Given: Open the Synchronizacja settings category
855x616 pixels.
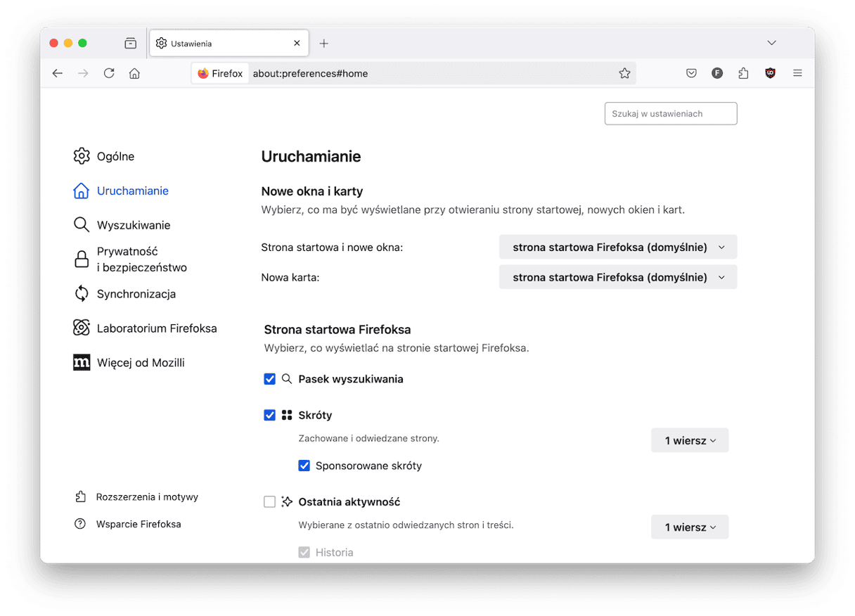Looking at the screenshot, I should point(136,294).
